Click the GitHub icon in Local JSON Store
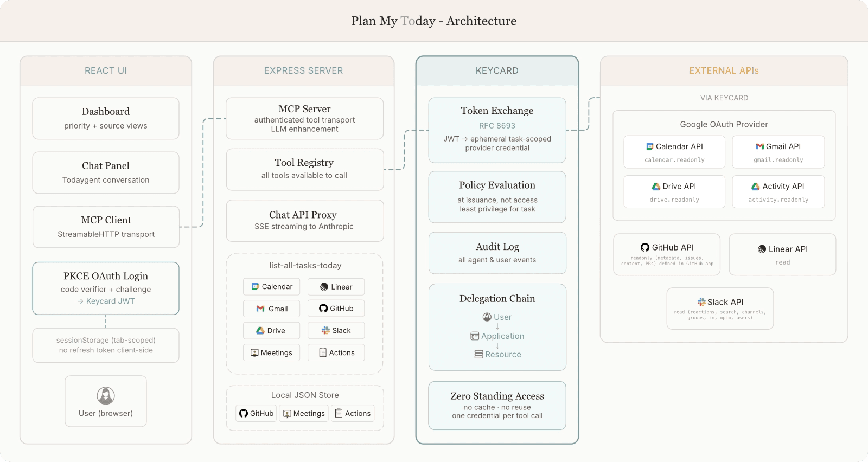The height and width of the screenshot is (462, 868). point(244,414)
